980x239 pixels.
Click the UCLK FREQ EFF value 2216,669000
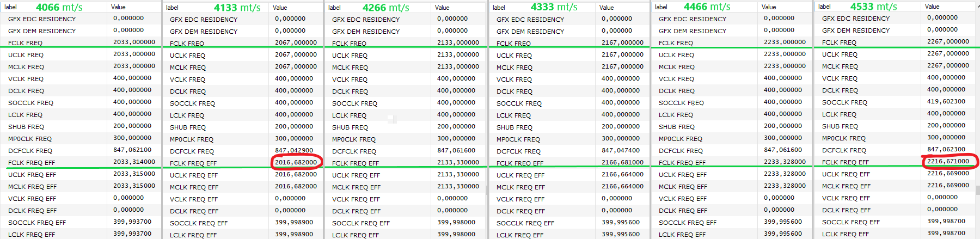click(x=948, y=173)
